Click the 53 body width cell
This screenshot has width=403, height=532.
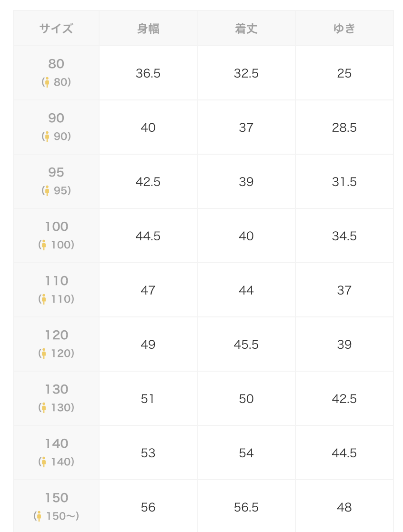click(x=148, y=453)
